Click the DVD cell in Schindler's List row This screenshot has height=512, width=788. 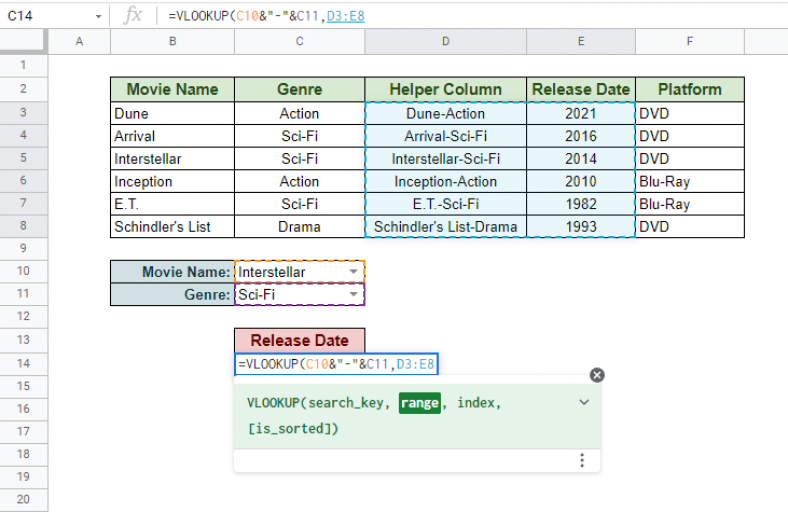pyautogui.click(x=690, y=227)
